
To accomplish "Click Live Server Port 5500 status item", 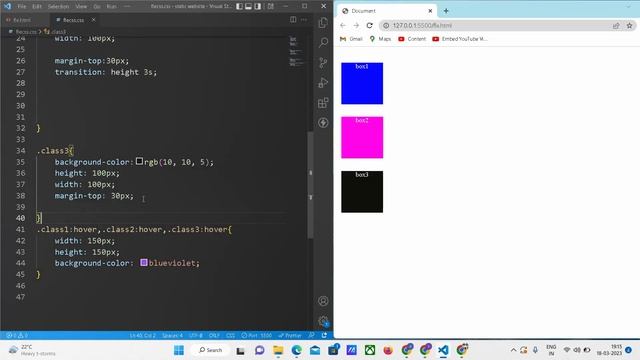I will pos(256,336).
